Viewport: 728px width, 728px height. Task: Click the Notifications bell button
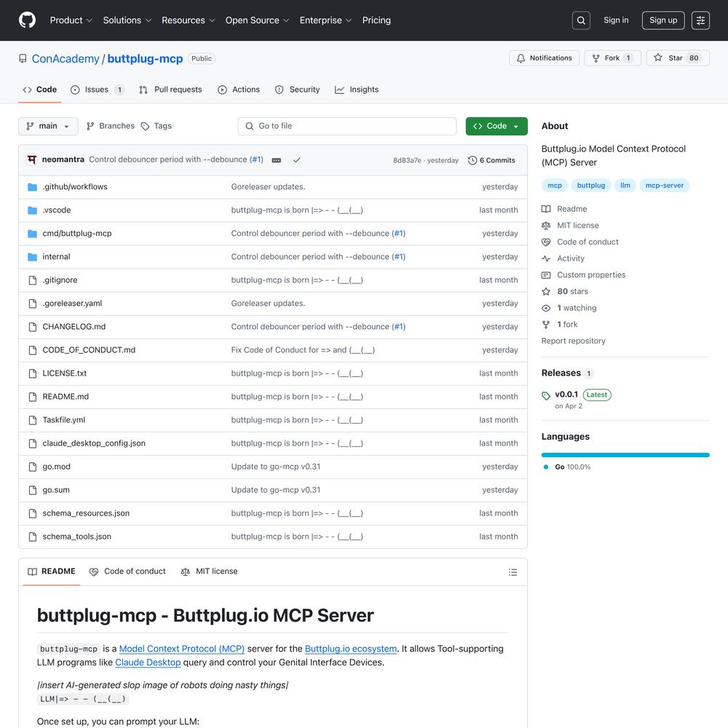(544, 58)
